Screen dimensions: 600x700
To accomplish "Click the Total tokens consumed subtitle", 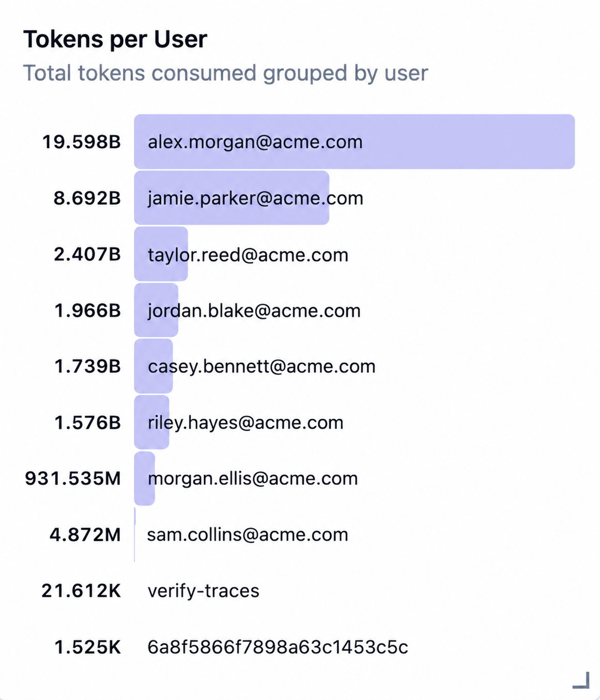I will pyautogui.click(x=226, y=73).
